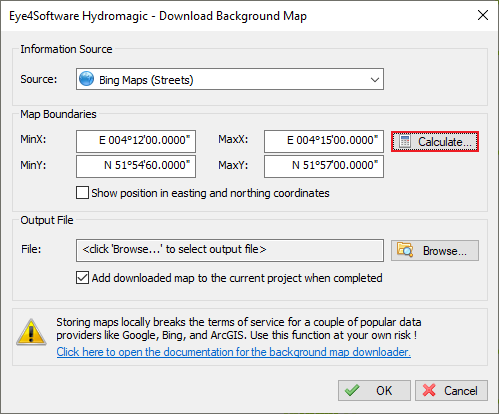
Task: Click the green checkmark icon on OK
Action: [x=352, y=390]
